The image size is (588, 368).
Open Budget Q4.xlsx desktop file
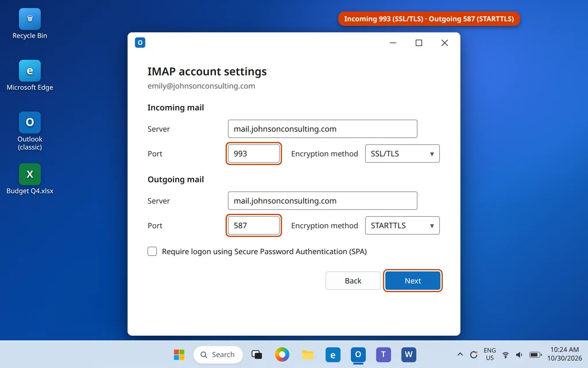pyautogui.click(x=30, y=179)
